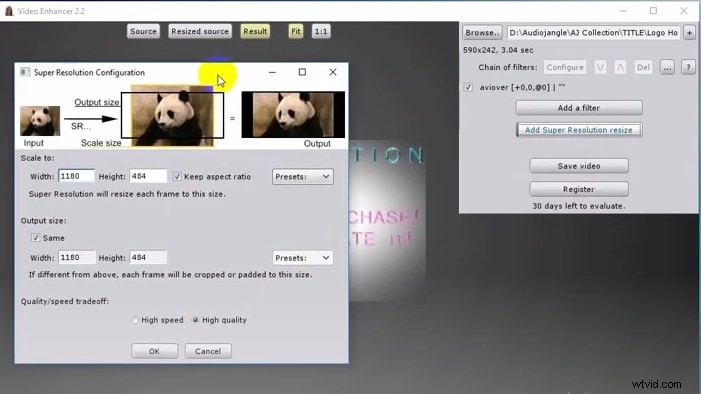Click the Scale to Width field
This screenshot has height=394, width=701.
coord(76,176)
